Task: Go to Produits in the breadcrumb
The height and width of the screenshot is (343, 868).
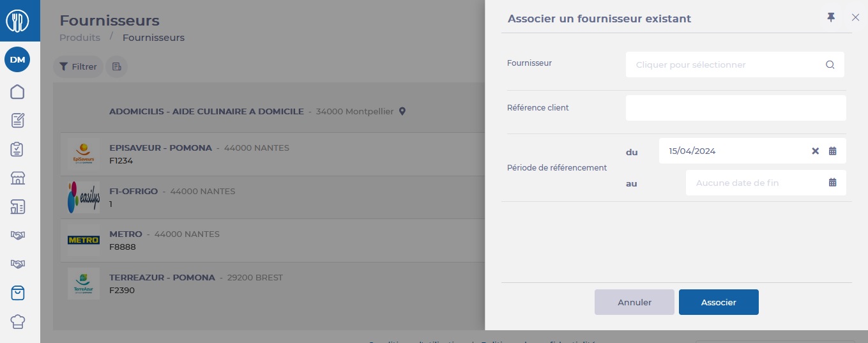Action: (80, 38)
